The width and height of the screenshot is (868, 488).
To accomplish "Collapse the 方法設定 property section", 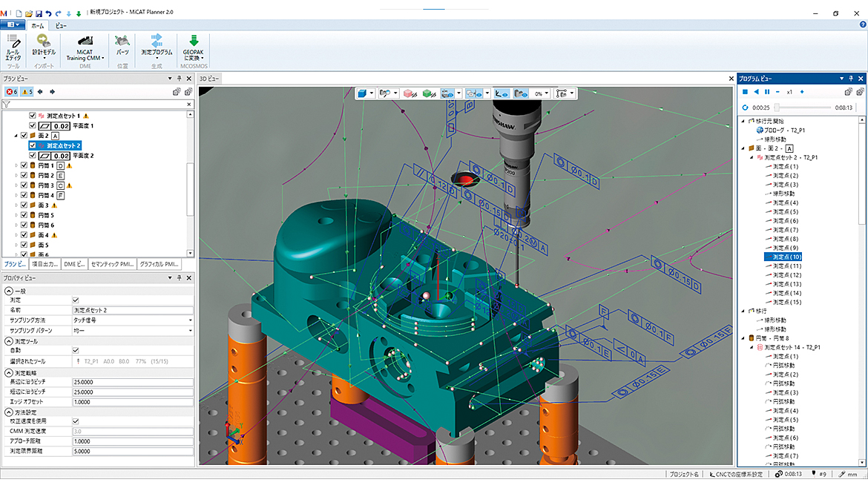I will 8,412.
